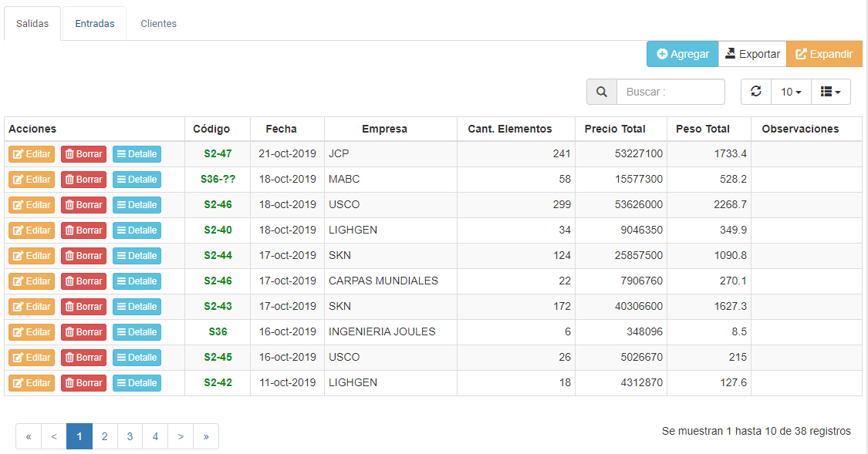Sort table by Fecha column header
Viewport: 868px width, 454px height.
pos(281,129)
